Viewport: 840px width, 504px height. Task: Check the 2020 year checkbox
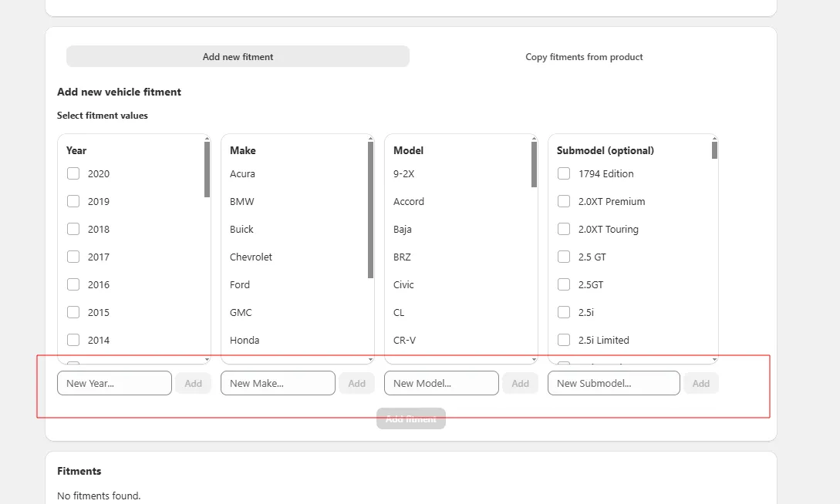73,173
